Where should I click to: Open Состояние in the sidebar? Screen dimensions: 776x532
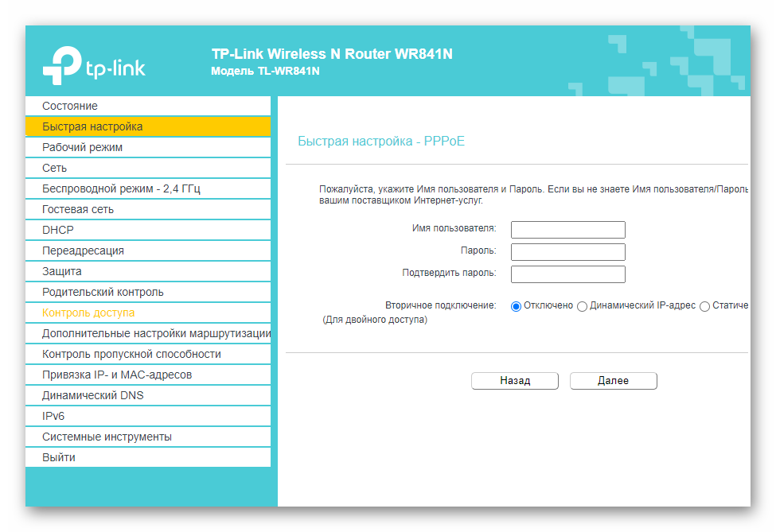click(70, 106)
